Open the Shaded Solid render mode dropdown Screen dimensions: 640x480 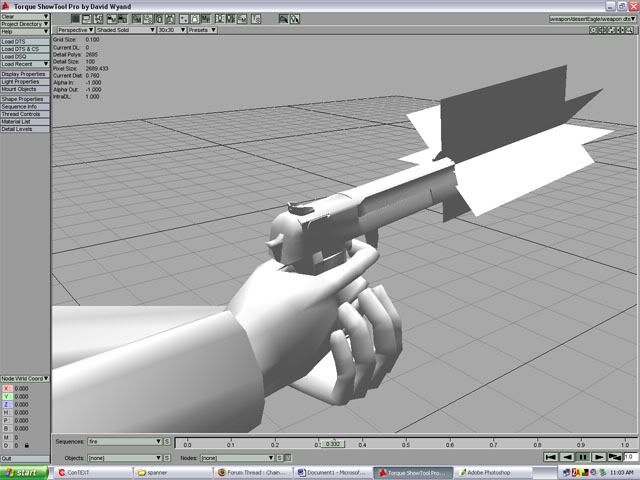click(124, 30)
